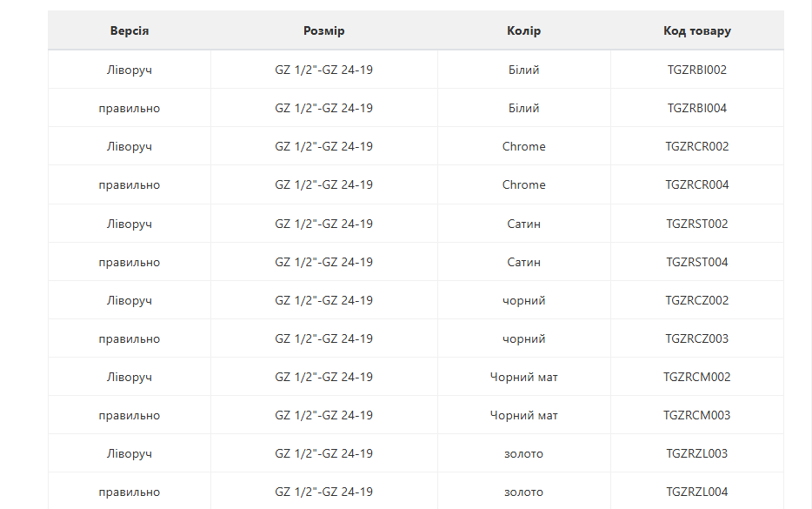The width and height of the screenshot is (812, 509).
Task: Select product code TGZRCM002
Action: pyautogui.click(x=697, y=377)
